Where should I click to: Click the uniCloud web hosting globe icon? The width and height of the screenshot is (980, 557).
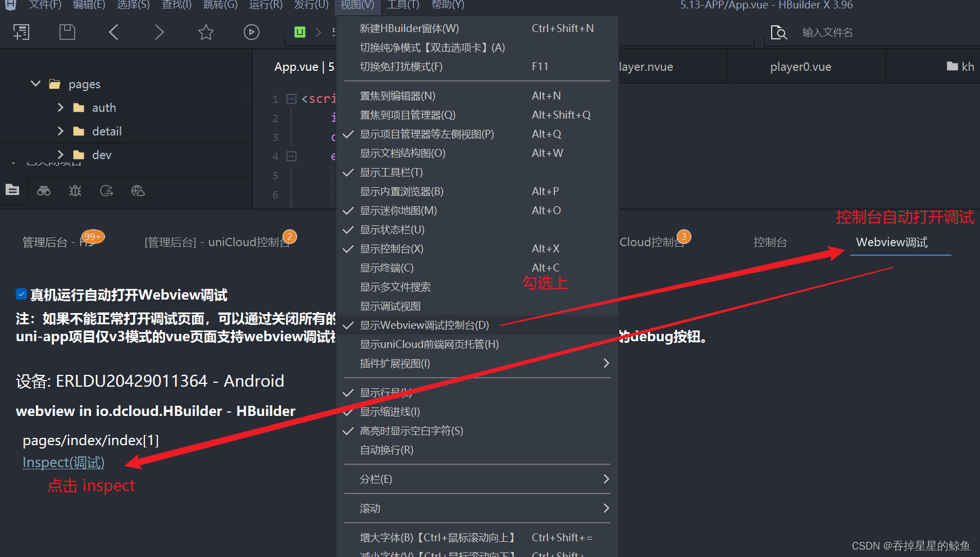click(x=138, y=191)
